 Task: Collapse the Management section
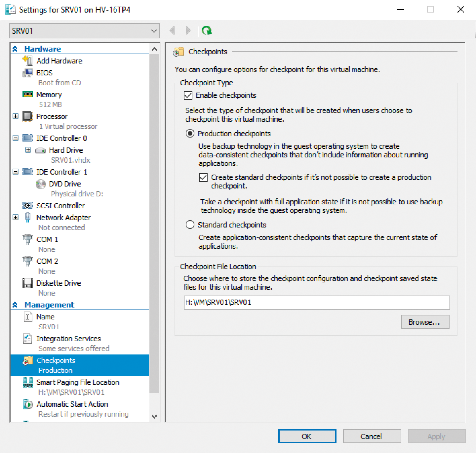(x=15, y=305)
